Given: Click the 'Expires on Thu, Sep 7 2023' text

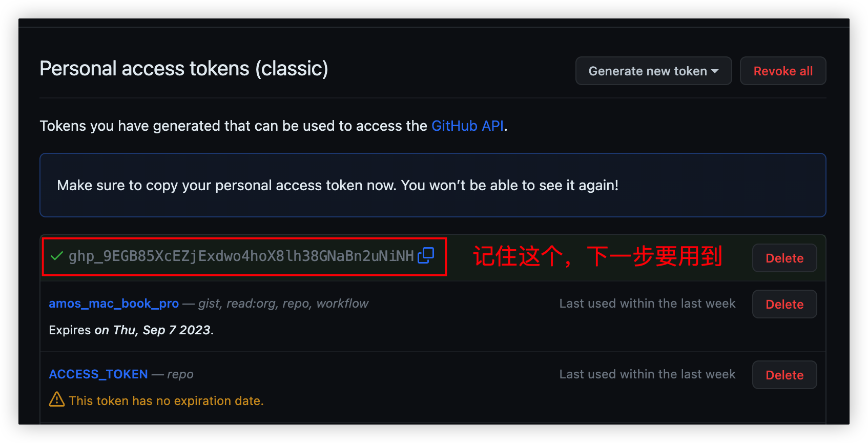Looking at the screenshot, I should (131, 330).
